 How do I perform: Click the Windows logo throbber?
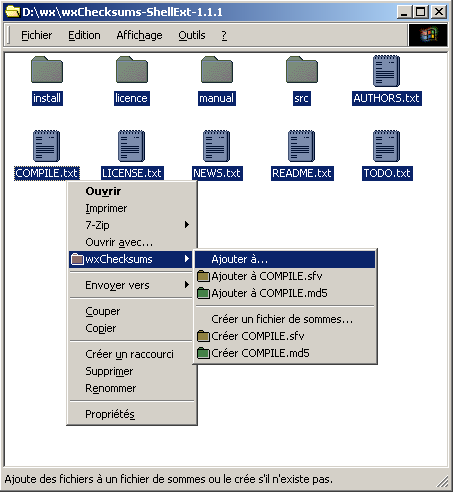[428, 35]
